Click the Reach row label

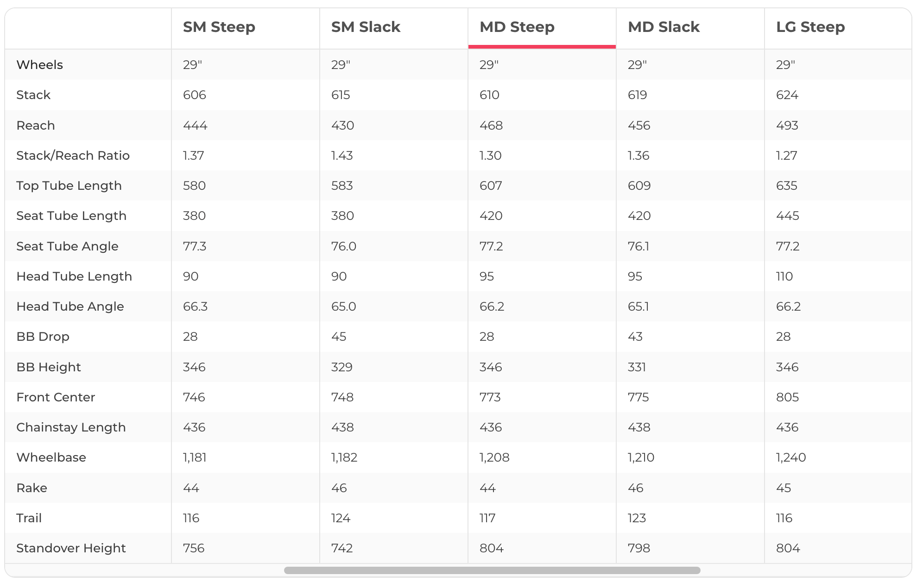[x=36, y=125]
